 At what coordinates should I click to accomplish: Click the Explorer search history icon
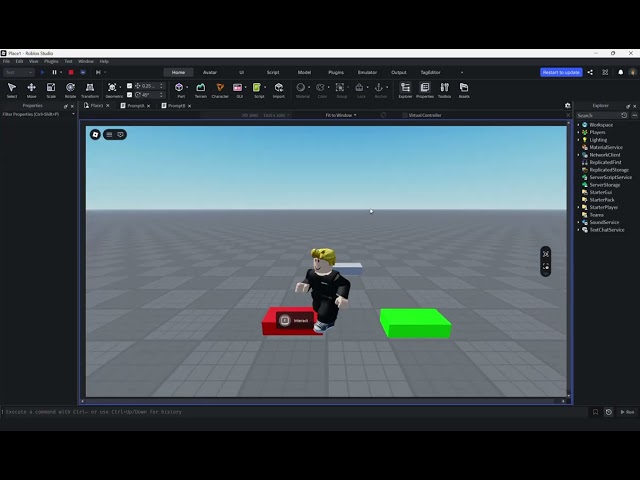[624, 116]
